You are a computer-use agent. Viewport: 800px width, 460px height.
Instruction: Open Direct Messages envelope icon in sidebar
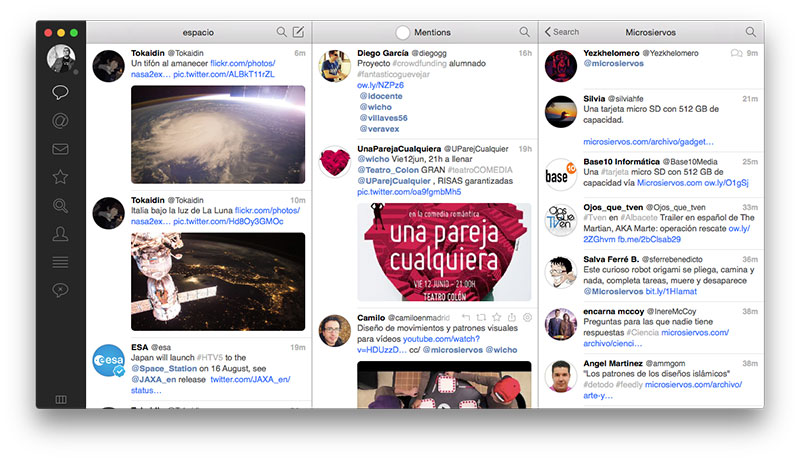(x=60, y=149)
